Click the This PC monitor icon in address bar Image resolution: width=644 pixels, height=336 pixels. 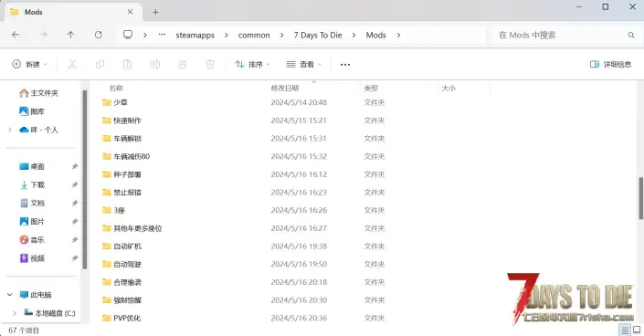click(x=128, y=35)
